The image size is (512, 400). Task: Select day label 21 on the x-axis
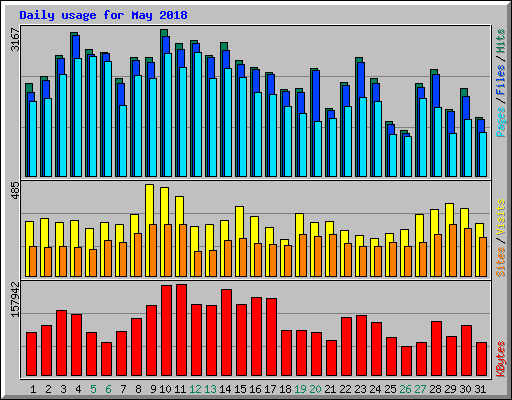(330, 389)
